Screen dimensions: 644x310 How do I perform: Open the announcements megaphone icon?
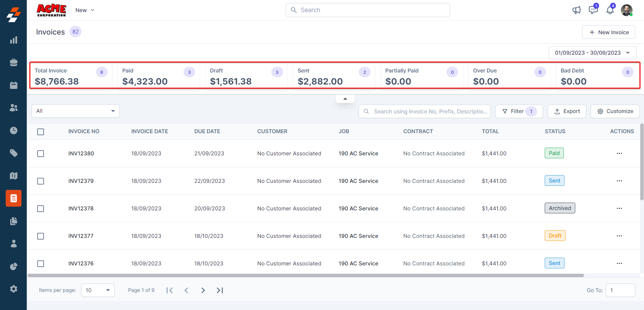[x=576, y=10]
